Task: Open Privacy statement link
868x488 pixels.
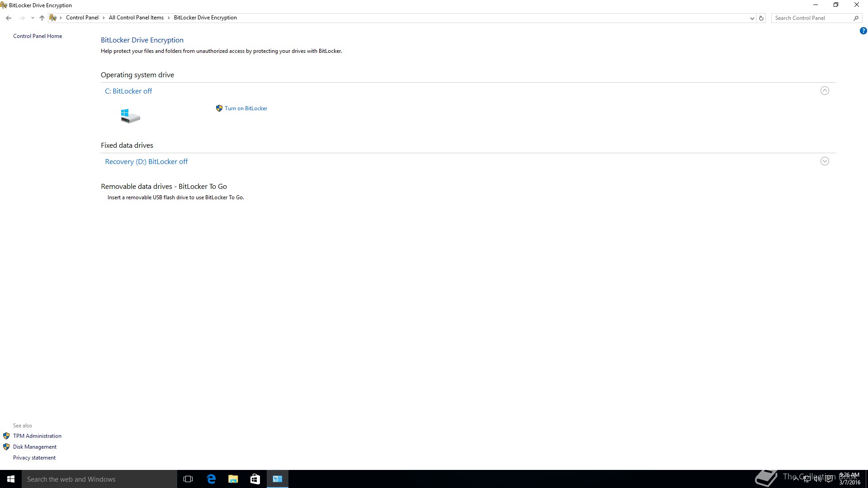Action: click(x=34, y=458)
